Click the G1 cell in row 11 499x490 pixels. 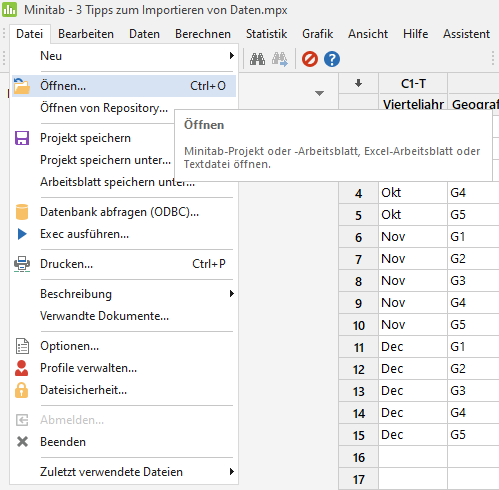click(473, 347)
